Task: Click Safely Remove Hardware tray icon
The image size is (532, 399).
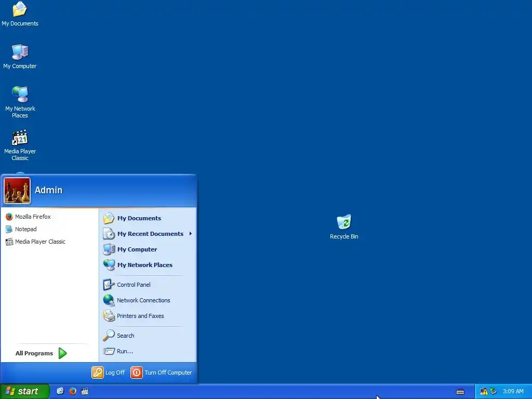Action: (x=494, y=392)
